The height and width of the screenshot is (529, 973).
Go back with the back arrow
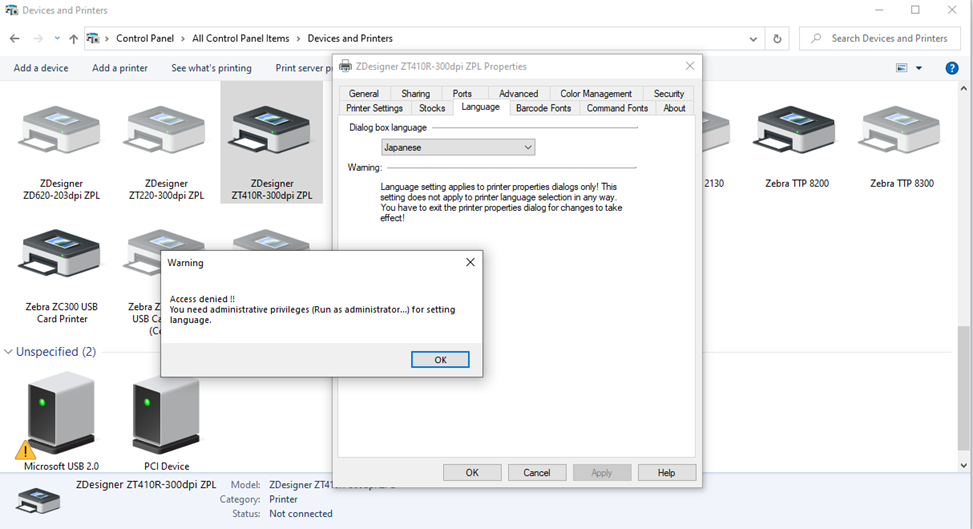(x=15, y=38)
